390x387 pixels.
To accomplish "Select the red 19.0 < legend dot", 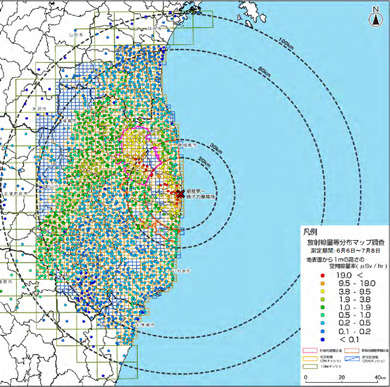I will tap(322, 276).
